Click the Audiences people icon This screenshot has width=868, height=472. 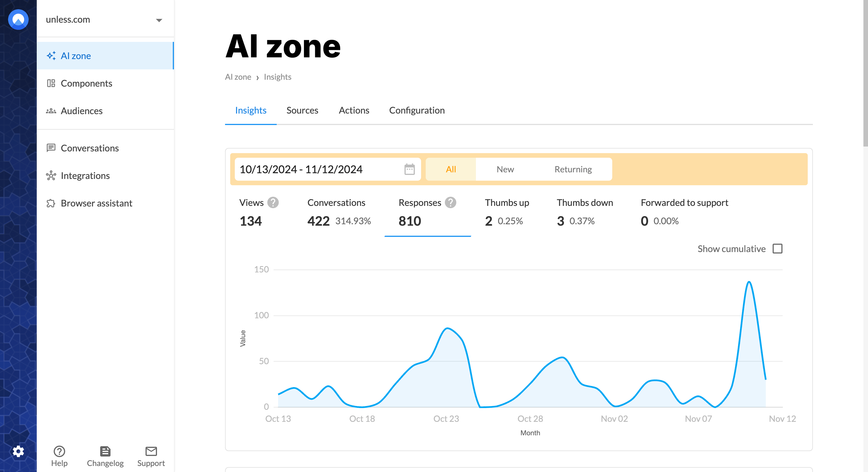pos(51,111)
